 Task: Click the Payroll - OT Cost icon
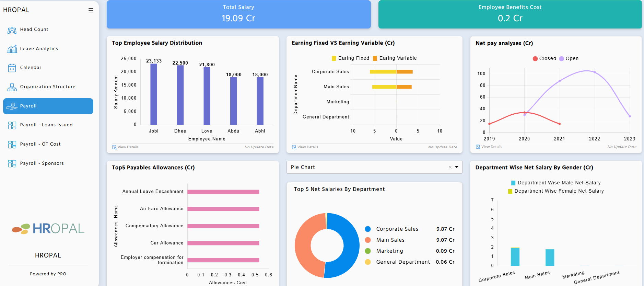(x=12, y=145)
